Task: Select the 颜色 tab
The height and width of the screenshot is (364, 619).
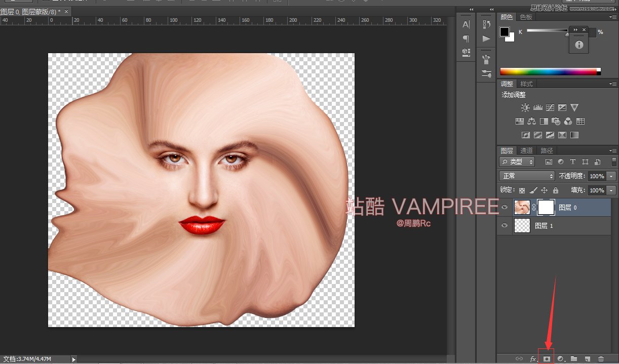Action: (x=507, y=17)
